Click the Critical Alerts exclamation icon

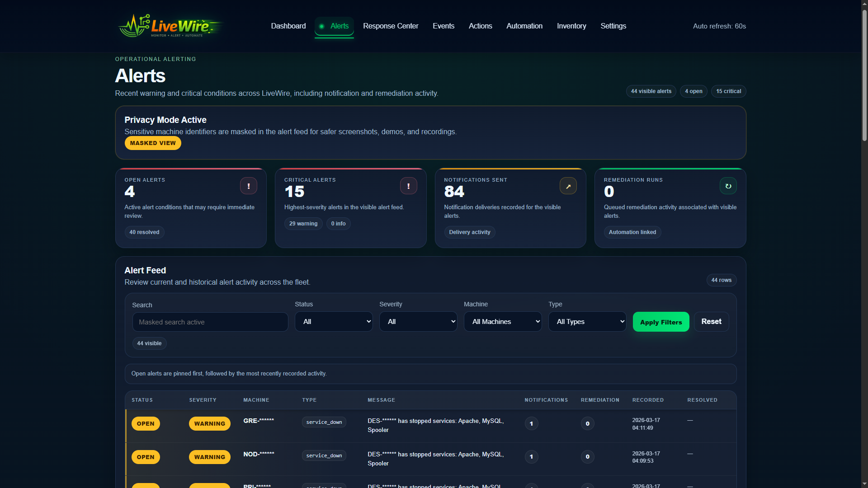point(408,186)
